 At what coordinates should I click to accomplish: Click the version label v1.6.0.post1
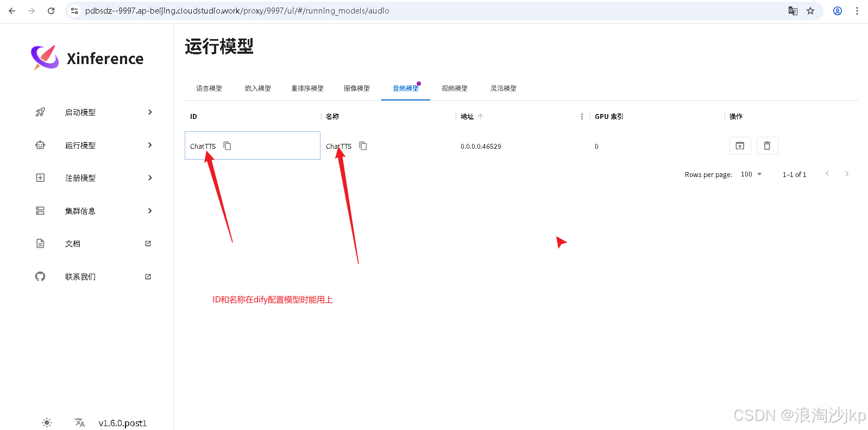123,423
